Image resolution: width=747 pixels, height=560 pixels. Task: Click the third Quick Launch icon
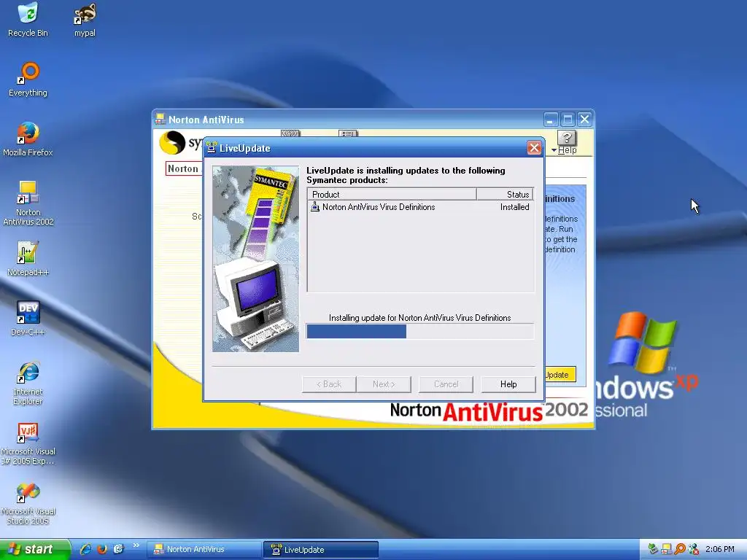119,549
